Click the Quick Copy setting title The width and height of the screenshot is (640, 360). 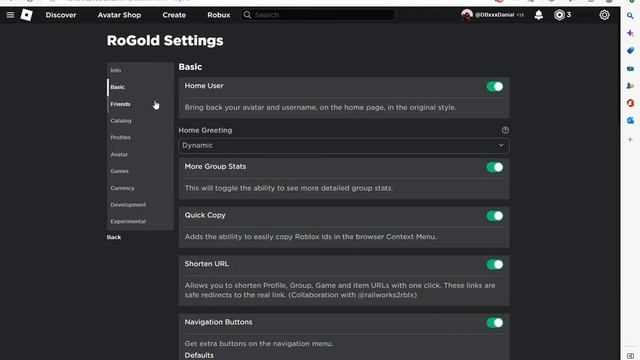click(205, 215)
